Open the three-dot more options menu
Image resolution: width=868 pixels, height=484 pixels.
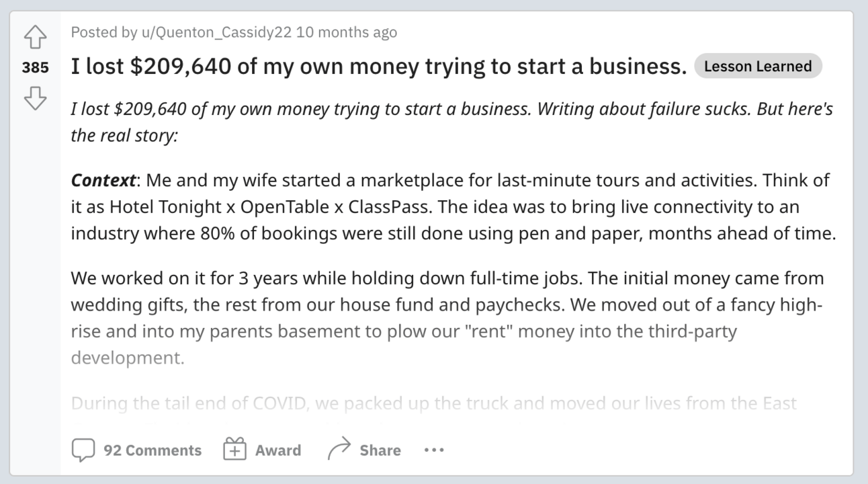click(434, 450)
